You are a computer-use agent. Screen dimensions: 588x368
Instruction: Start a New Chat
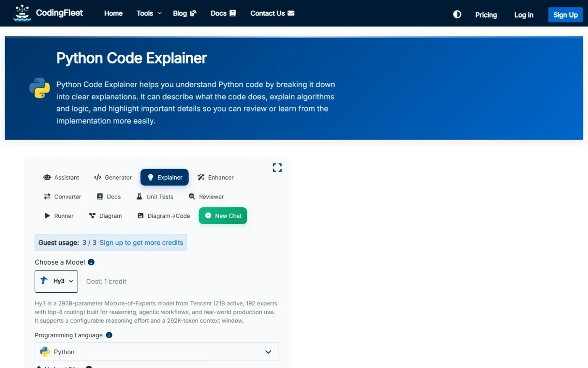tap(223, 216)
